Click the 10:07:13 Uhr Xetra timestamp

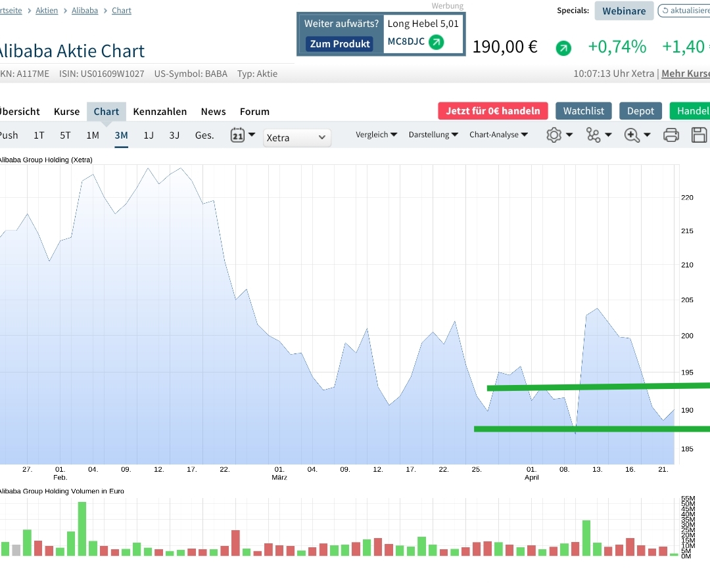point(613,74)
